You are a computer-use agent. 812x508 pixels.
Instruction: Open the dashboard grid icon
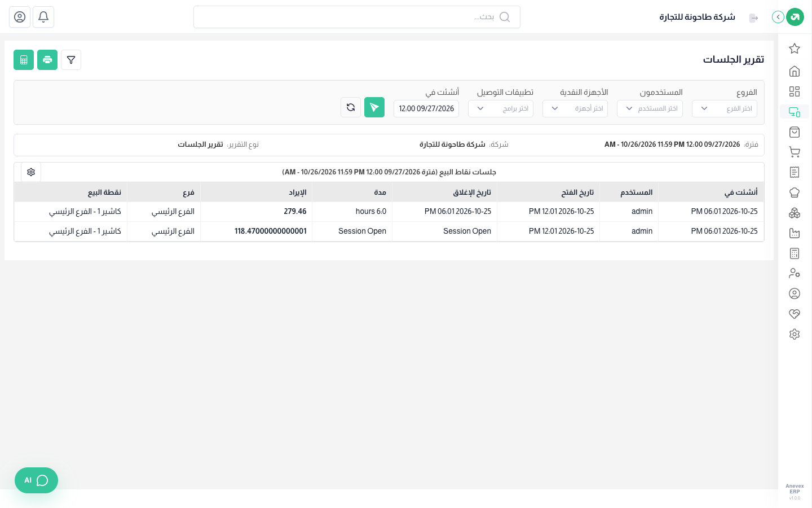pyautogui.click(x=795, y=91)
